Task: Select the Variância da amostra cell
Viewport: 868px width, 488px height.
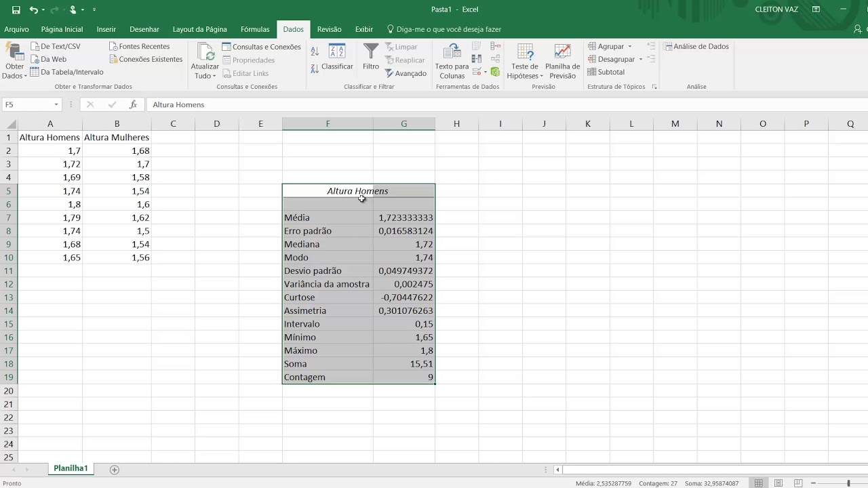Action: (328, 284)
